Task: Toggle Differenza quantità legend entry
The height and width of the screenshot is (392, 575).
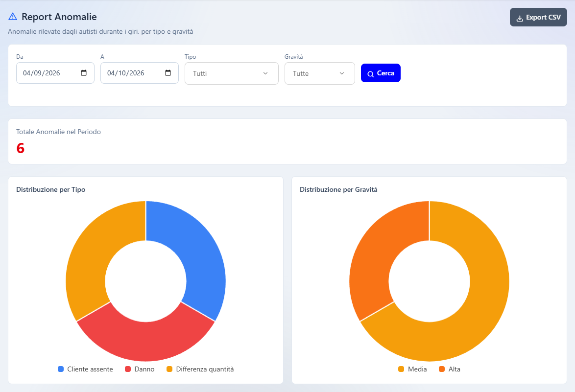Action: [200, 369]
